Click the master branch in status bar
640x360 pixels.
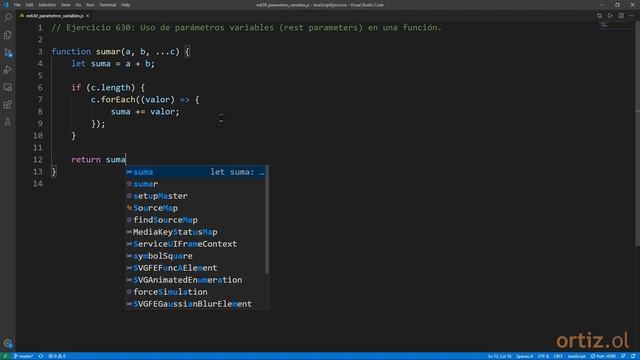pyautogui.click(x=23, y=356)
